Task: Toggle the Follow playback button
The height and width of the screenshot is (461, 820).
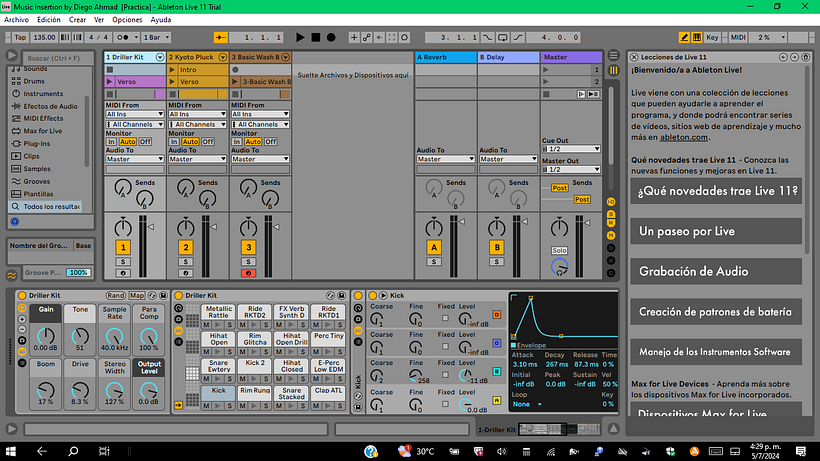Action: [x=221, y=37]
